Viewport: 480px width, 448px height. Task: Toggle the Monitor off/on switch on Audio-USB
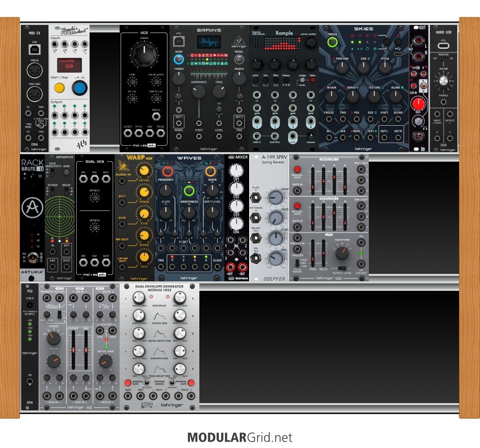tap(443, 58)
